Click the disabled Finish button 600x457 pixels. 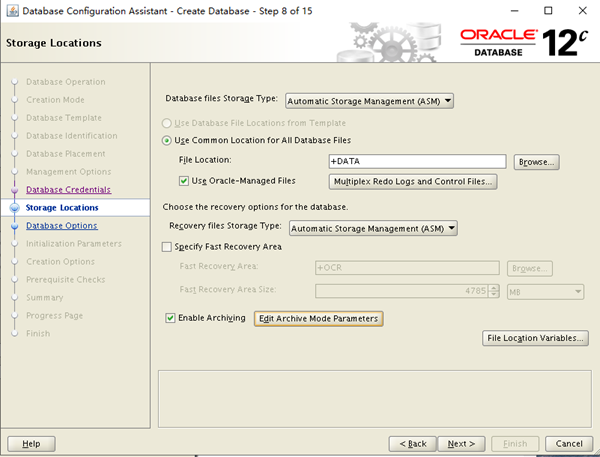click(515, 444)
